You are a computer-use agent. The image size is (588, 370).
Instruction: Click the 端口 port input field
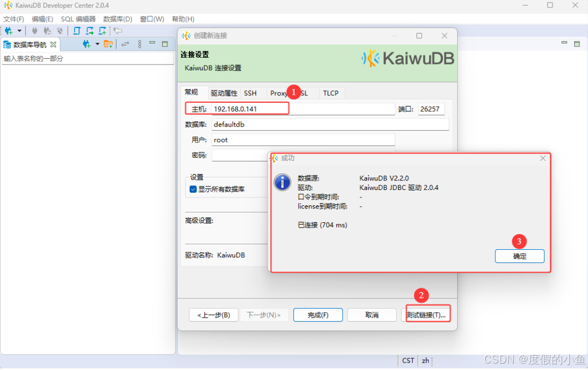(431, 109)
